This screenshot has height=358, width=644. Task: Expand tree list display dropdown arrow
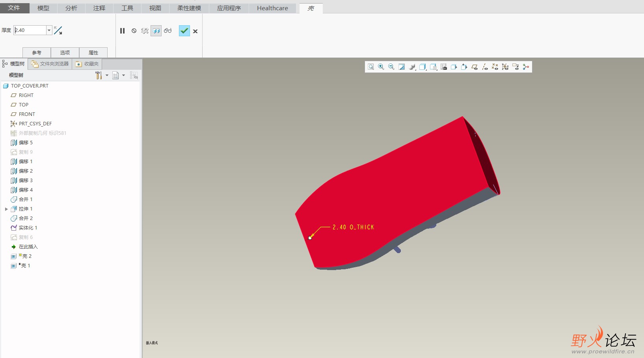click(x=123, y=75)
